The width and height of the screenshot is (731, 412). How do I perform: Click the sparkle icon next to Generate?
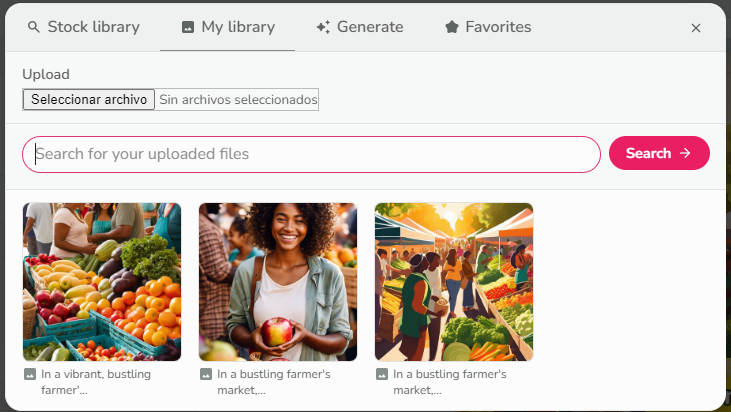[323, 28]
